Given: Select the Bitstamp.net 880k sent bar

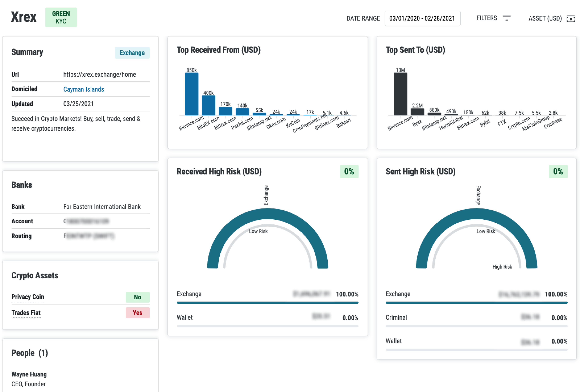Looking at the screenshot, I should [434, 114].
